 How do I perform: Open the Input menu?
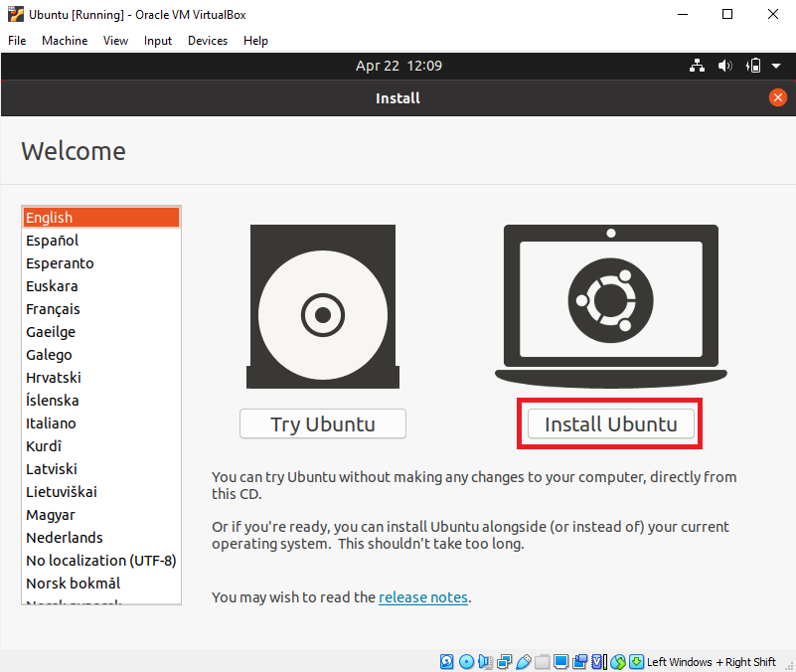click(x=158, y=41)
